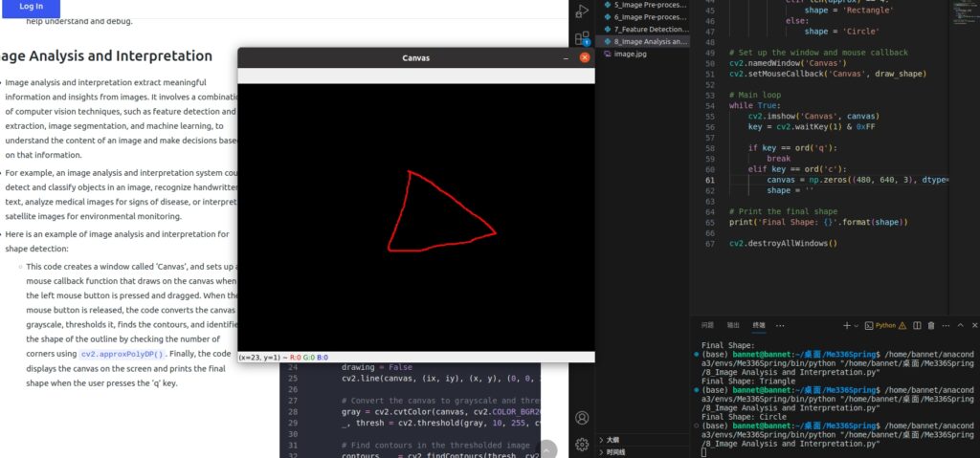Switch to the 问题 (Problems) panel tab
The image size is (980, 458).
click(x=707, y=325)
